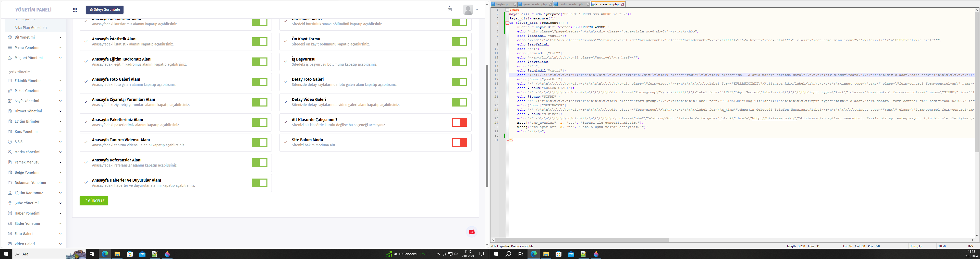Toggle Anasayfa Foto Galeri Alanı switch
The width and height of the screenshot is (980, 259).
coord(260,82)
